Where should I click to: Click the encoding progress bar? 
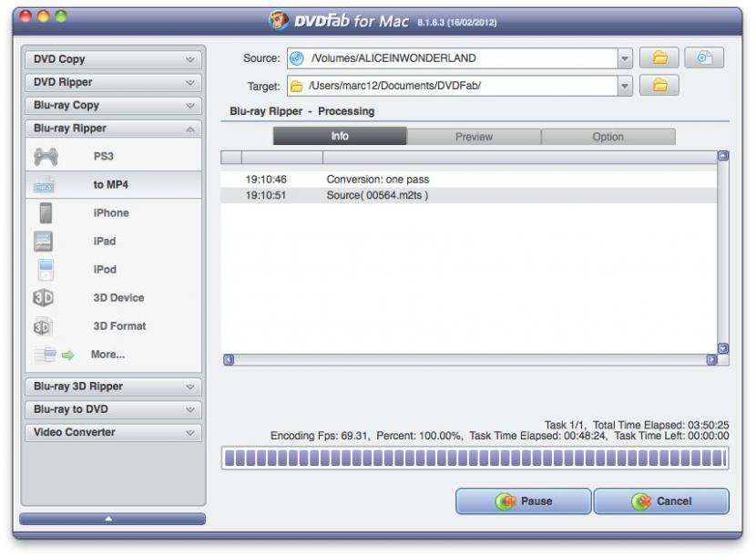tap(475, 459)
